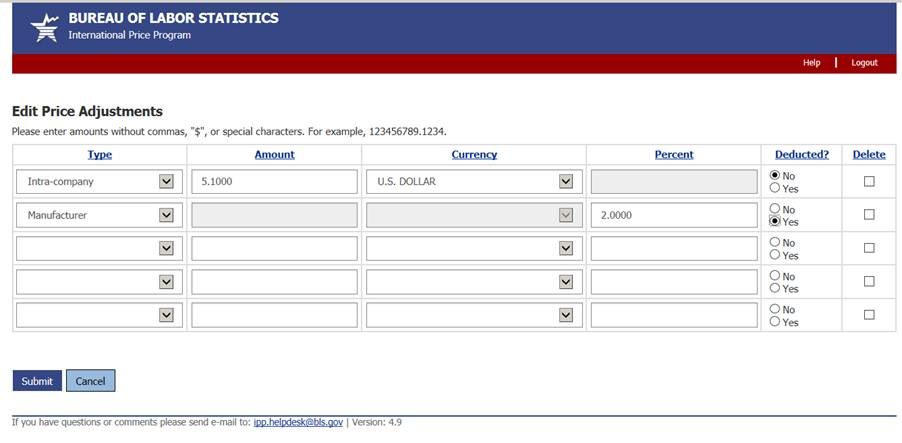Choose Yes radio in third row
This screenshot has height=443, width=902.
(775, 254)
